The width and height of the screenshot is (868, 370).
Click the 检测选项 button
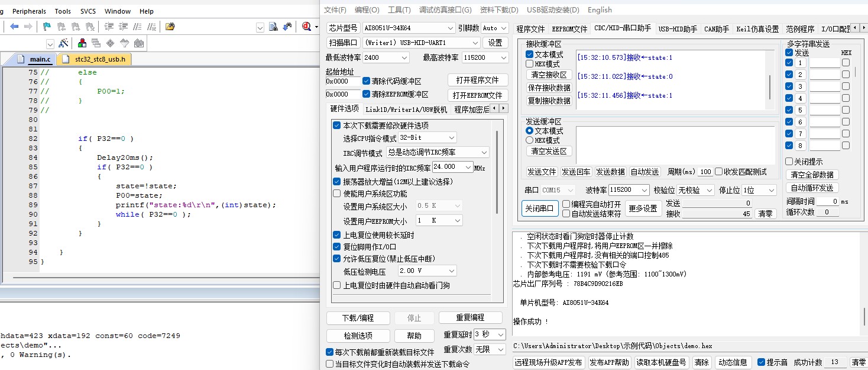(358, 336)
